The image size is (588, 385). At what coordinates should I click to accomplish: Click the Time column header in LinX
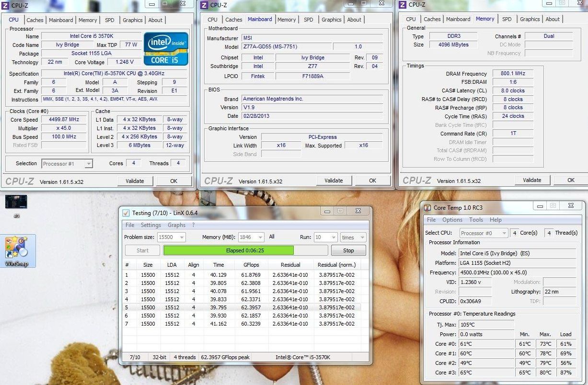[219, 265]
